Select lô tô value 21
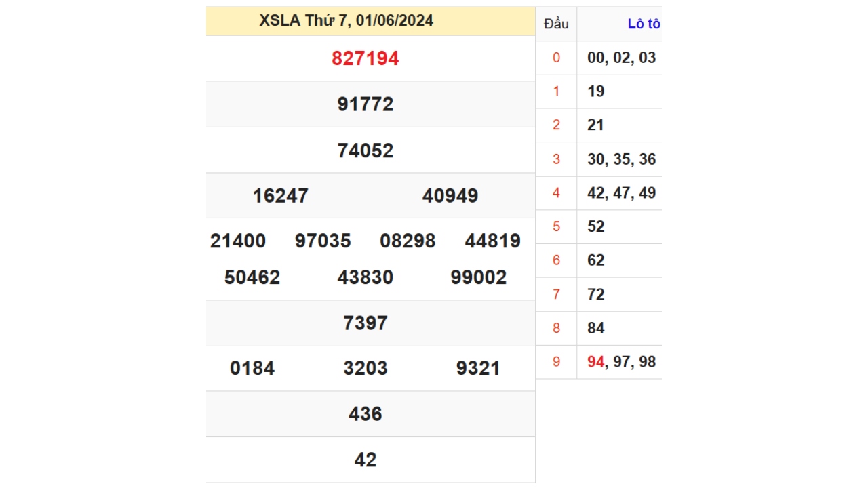Image resolution: width=868 pixels, height=488 pixels. click(596, 125)
